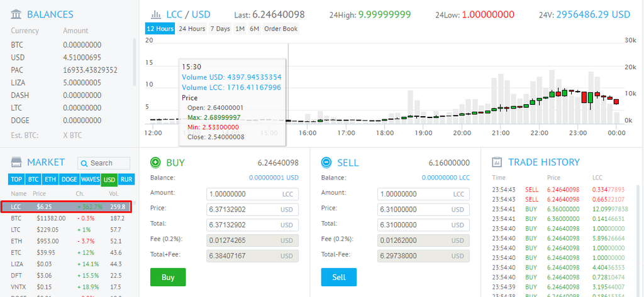The image size is (644, 297).
Task: Click the Buy balance 0.00000001 USD link
Action: (x=274, y=178)
